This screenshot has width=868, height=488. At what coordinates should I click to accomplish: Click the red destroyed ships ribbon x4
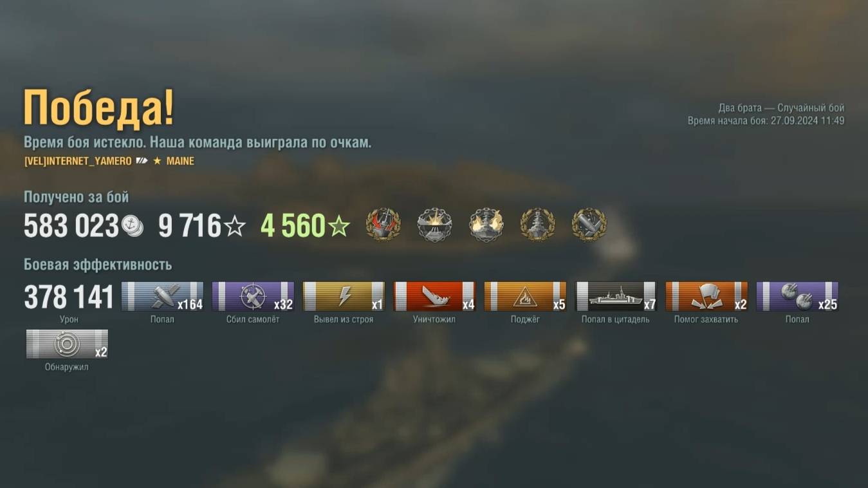(434, 296)
